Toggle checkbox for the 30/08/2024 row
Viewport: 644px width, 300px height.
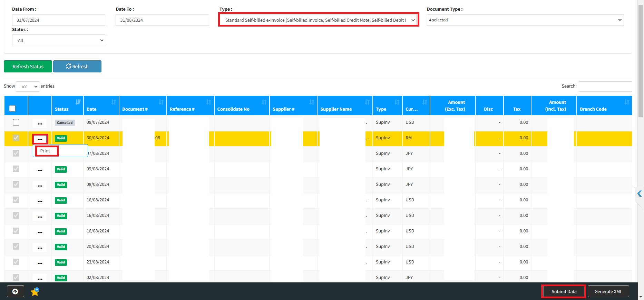tap(16, 138)
